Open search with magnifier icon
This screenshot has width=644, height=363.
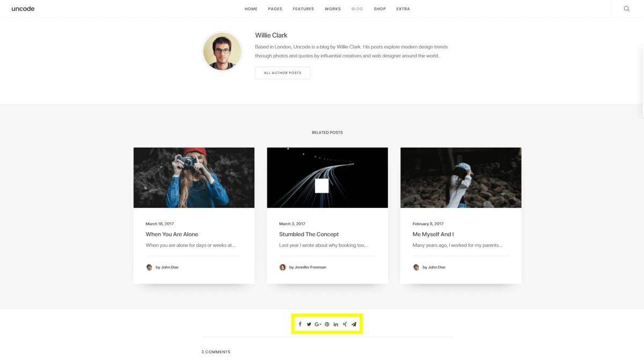click(x=626, y=9)
